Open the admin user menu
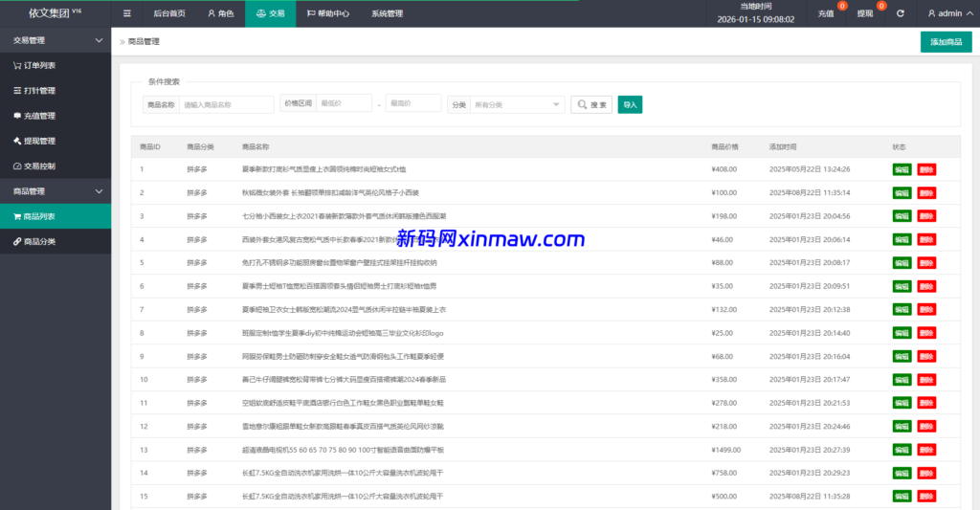The width and height of the screenshot is (980, 510). click(950, 13)
